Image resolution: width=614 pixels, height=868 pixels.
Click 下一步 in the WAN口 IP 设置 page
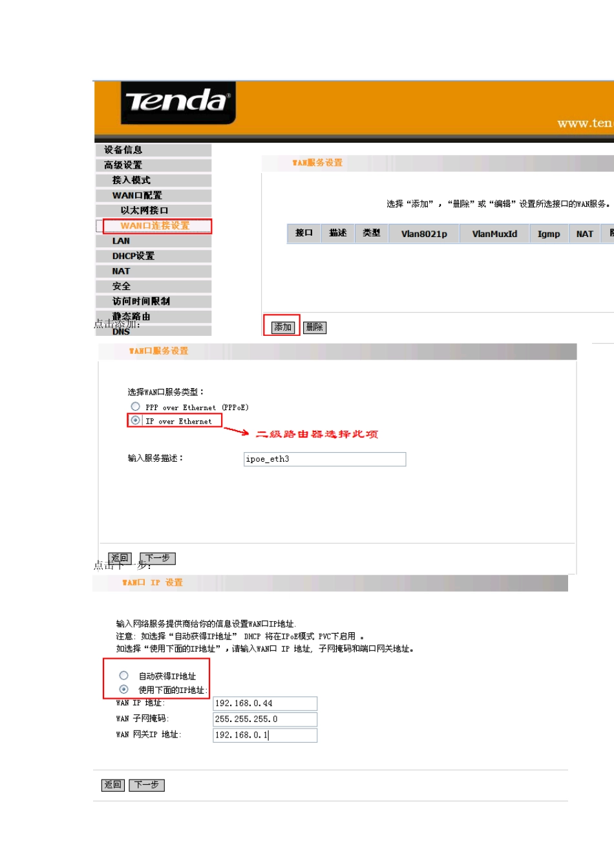(147, 785)
